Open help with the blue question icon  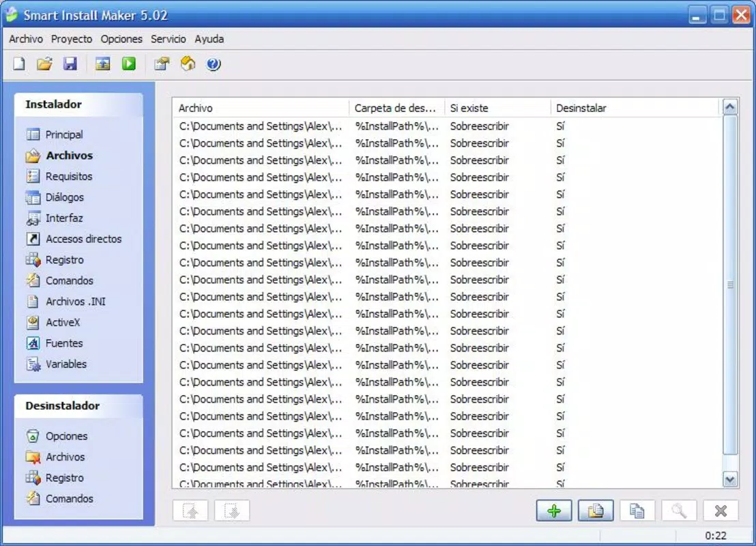pyautogui.click(x=214, y=63)
